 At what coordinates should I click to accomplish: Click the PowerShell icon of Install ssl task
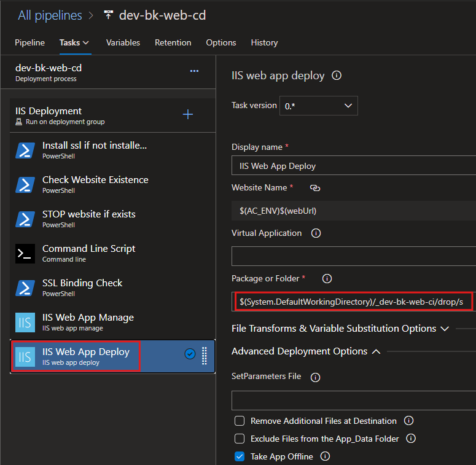[x=25, y=150]
